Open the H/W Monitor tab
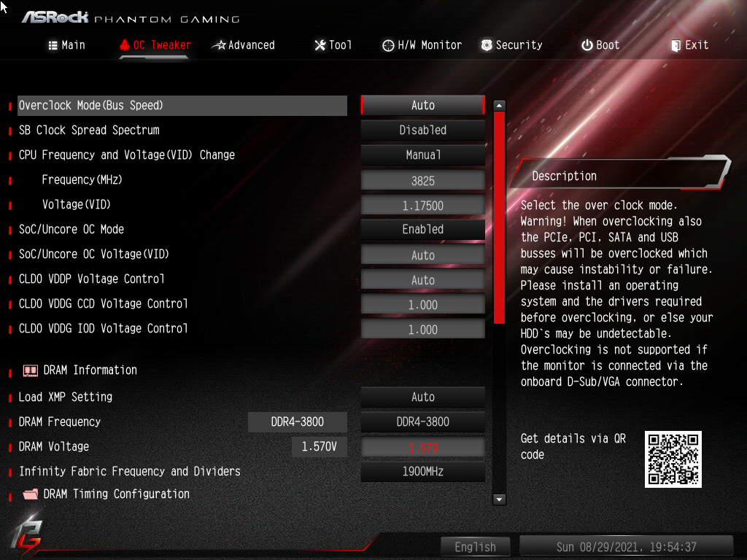Screen dimensions: 747x560 pyautogui.click(x=422, y=45)
